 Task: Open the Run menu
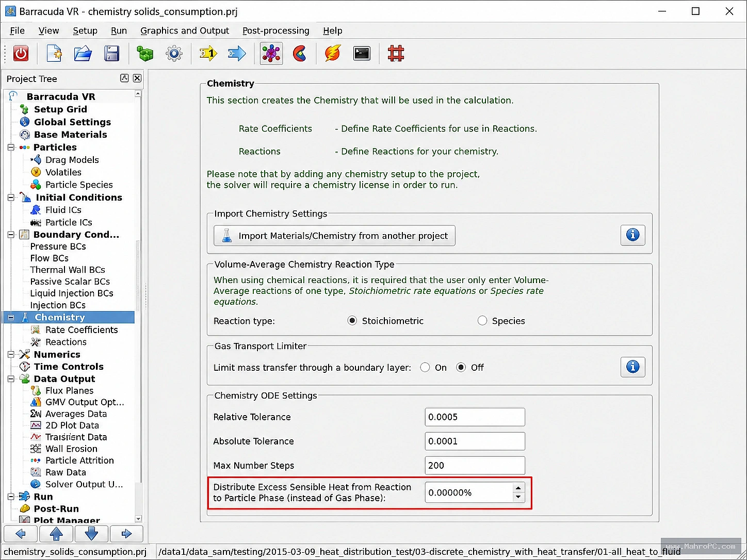119,30
